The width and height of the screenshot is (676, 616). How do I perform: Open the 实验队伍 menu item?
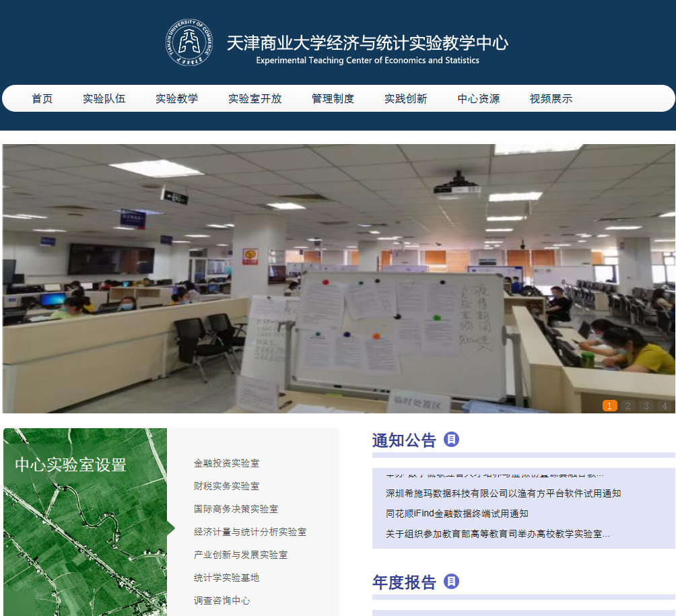pyautogui.click(x=104, y=99)
